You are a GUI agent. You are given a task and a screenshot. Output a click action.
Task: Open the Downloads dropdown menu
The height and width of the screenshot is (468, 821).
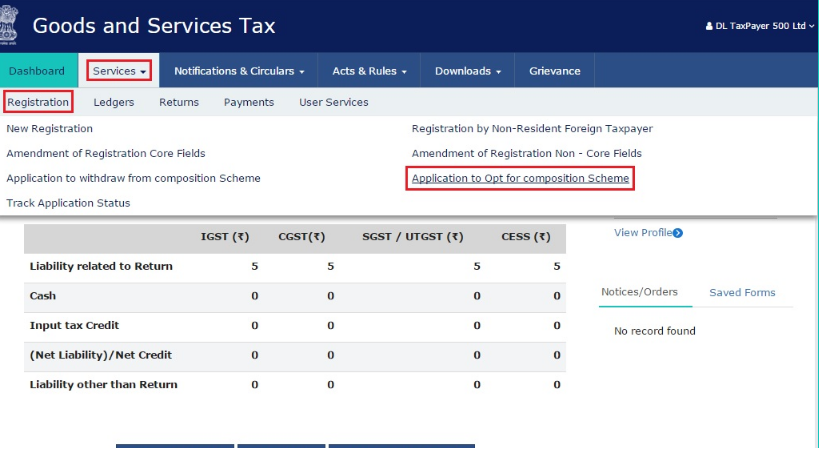(x=468, y=71)
